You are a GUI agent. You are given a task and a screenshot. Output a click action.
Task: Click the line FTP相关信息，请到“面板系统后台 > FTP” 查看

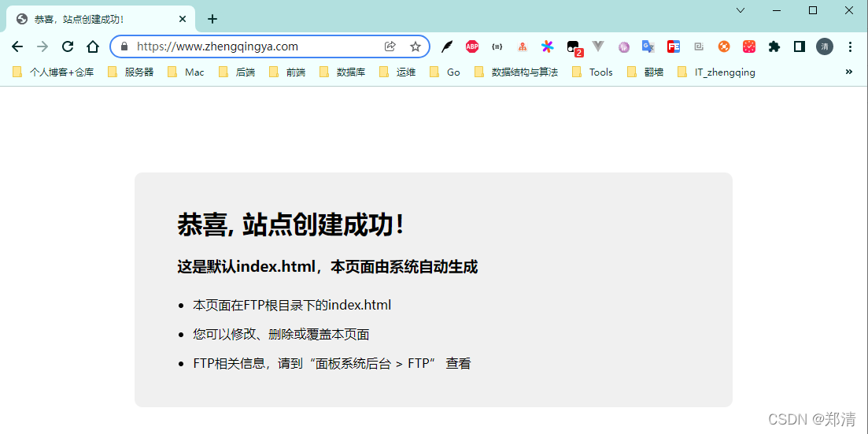[331, 364]
